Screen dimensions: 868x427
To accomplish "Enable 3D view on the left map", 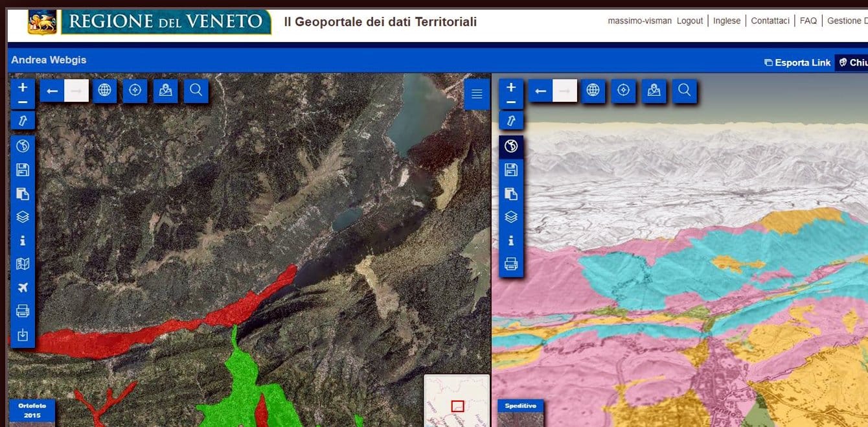I will [23, 146].
